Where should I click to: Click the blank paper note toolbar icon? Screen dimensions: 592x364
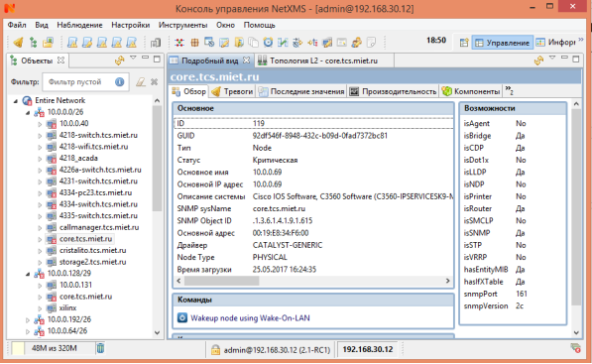[x=371, y=43]
